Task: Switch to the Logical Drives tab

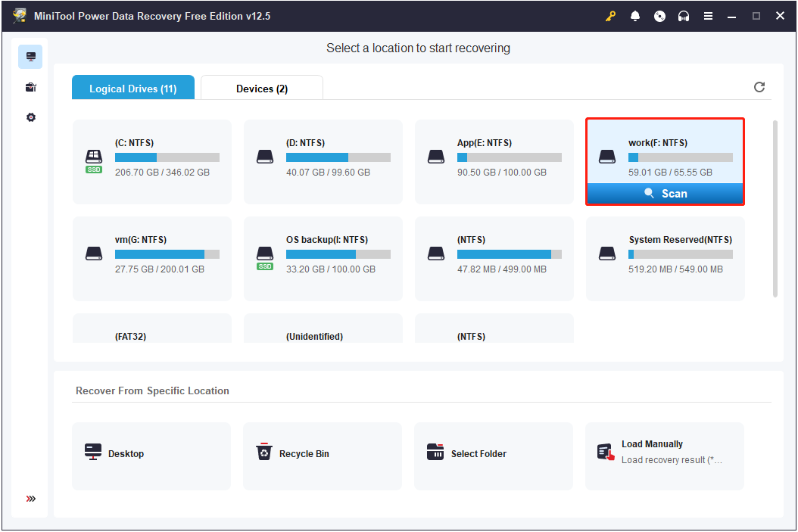Action: click(x=133, y=87)
